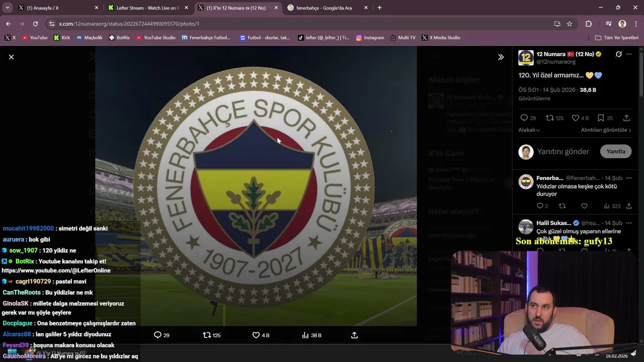Open Maçkolik bookmark

tap(89, 38)
